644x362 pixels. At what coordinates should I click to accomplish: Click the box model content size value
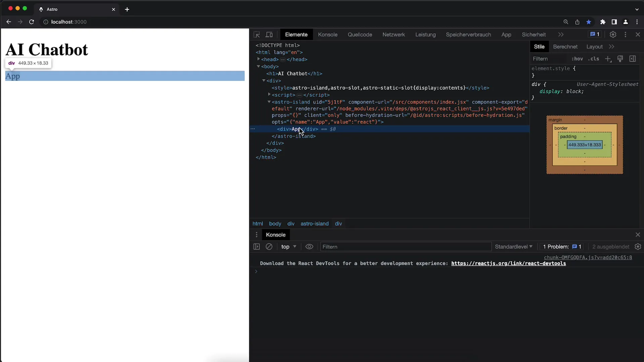click(x=585, y=145)
